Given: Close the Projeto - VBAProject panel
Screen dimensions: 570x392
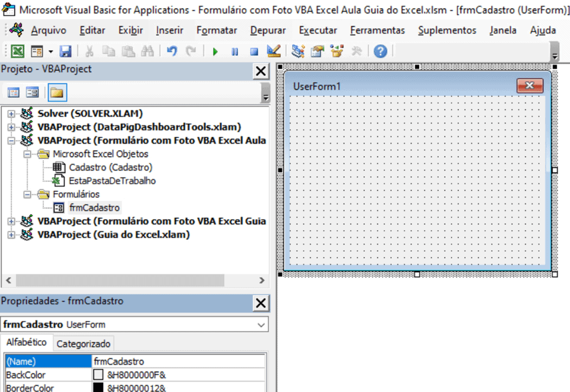Looking at the screenshot, I should point(261,71).
